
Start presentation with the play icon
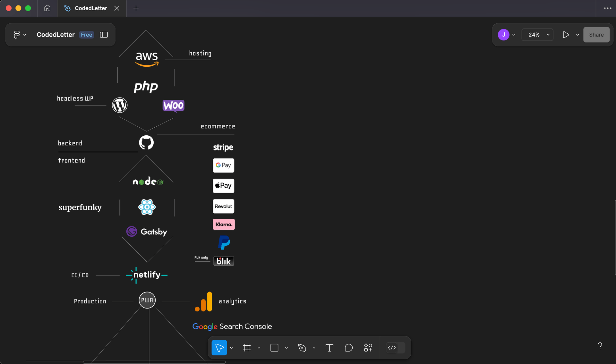point(566,35)
